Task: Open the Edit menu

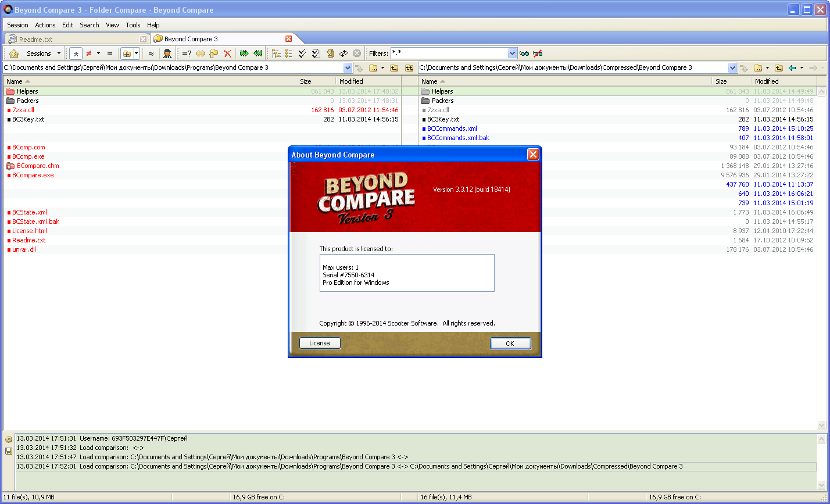Action: point(67,25)
